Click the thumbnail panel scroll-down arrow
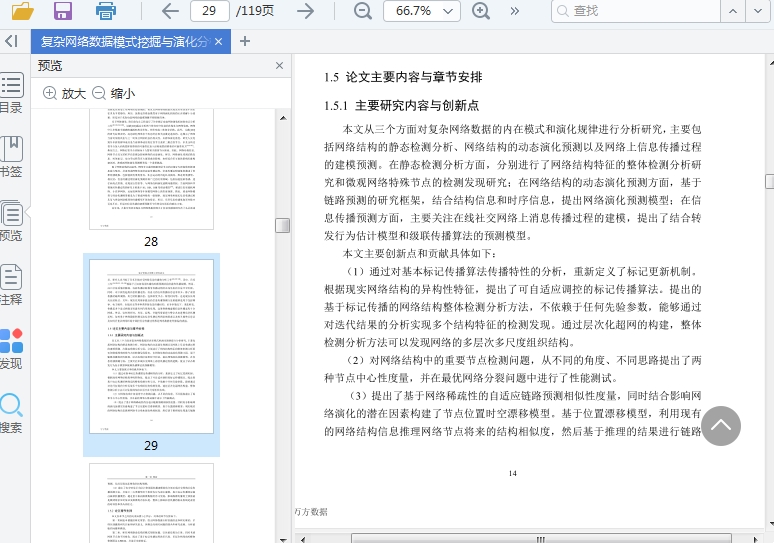774x543 pixels. (x=283, y=540)
